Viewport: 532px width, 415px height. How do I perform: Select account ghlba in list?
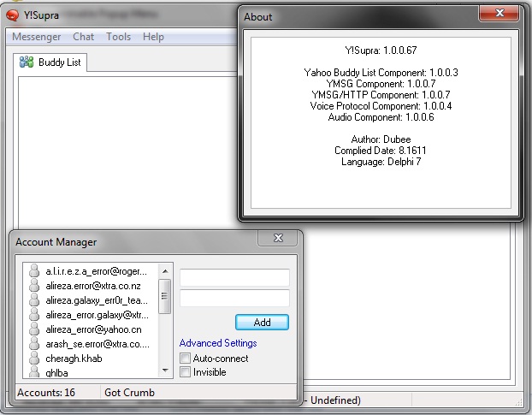tap(57, 372)
